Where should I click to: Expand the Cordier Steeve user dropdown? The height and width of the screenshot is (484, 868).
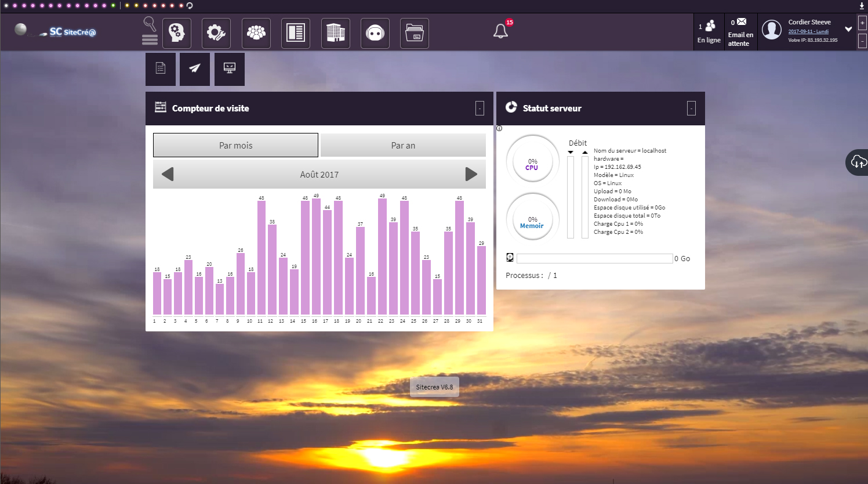[x=848, y=29]
